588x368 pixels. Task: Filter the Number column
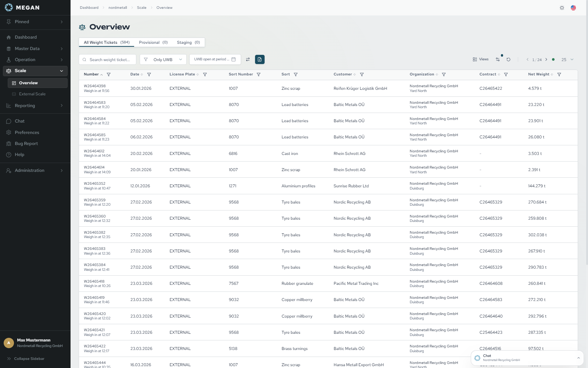[109, 74]
